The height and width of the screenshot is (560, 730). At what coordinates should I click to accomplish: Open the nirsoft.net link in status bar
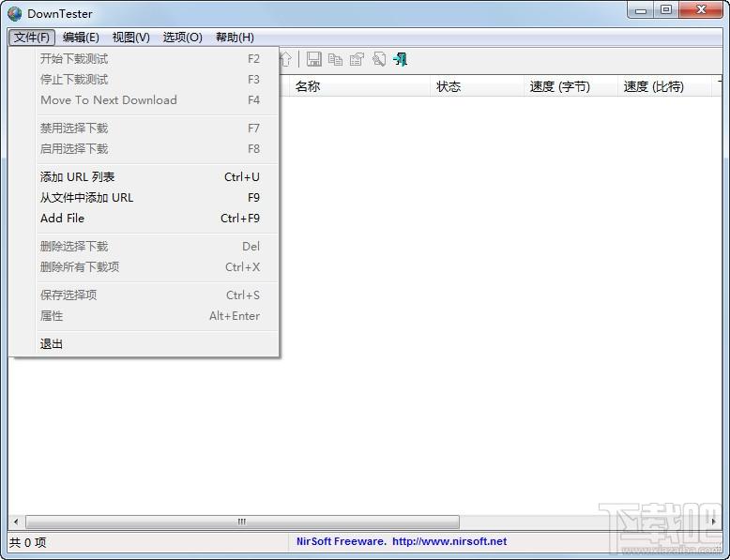pos(449,541)
